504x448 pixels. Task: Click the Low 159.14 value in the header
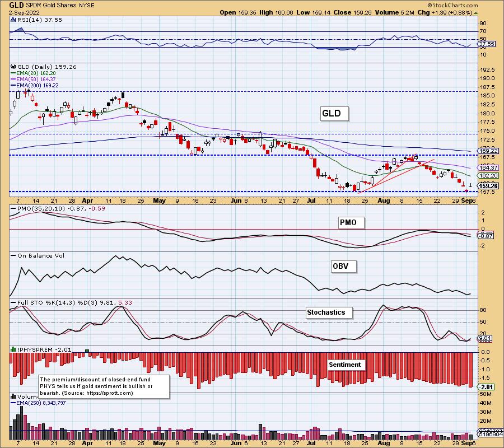(x=314, y=12)
